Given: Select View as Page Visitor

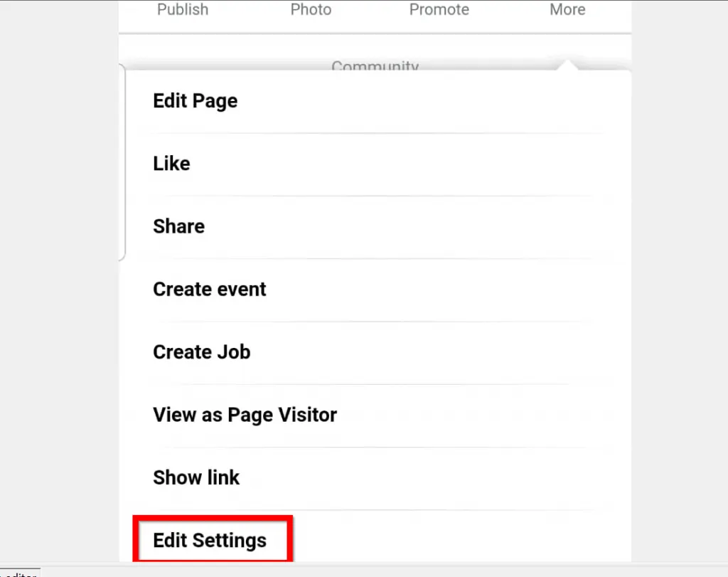Looking at the screenshot, I should 245,414.
